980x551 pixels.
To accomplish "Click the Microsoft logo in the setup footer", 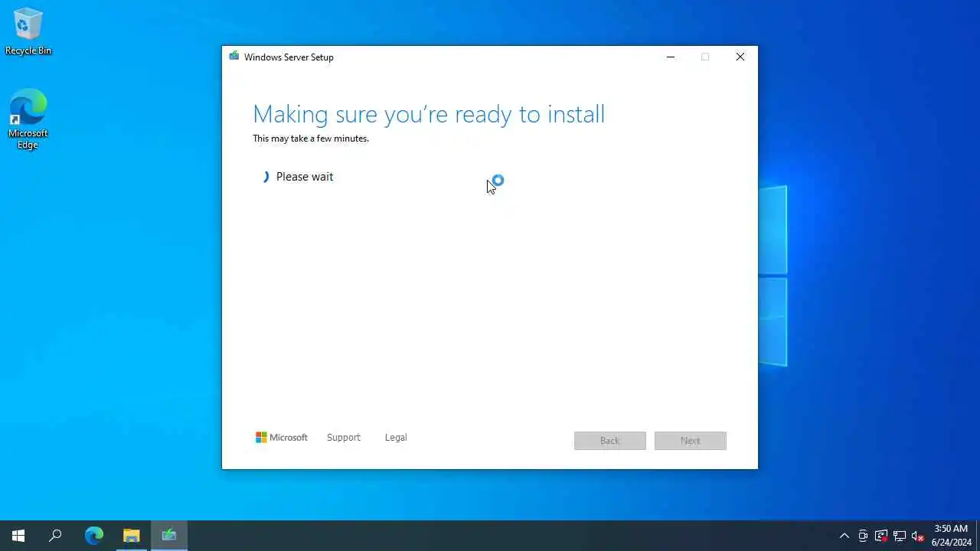I will pos(281,438).
